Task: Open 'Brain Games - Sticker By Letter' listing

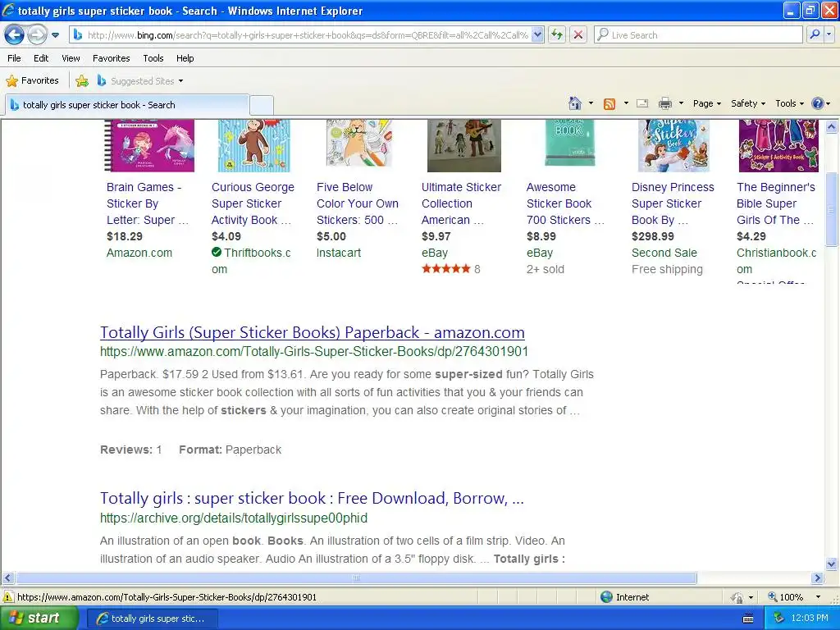Action: (x=148, y=203)
